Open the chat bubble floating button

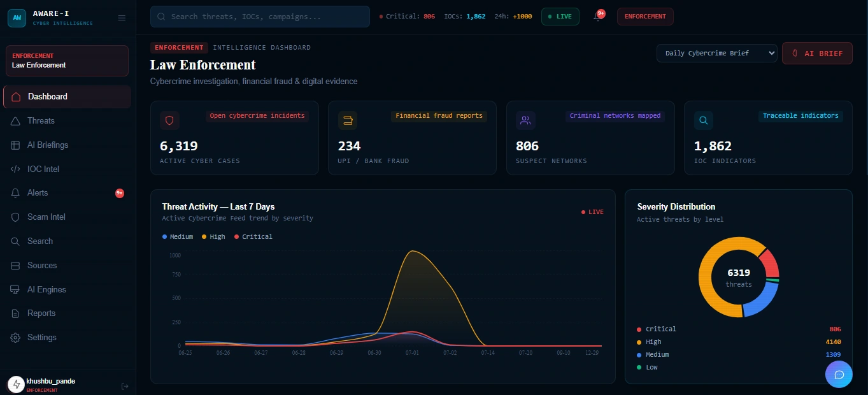[x=839, y=375]
